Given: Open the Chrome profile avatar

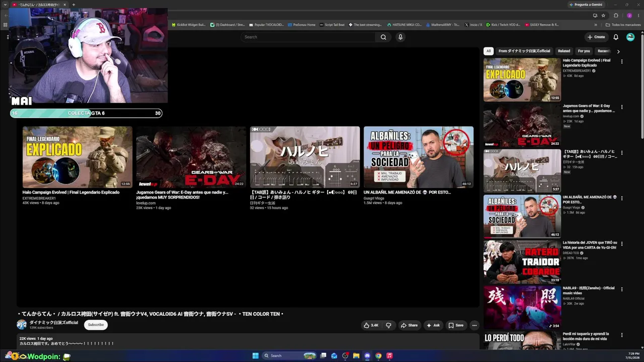Looking at the screenshot, I should coord(629,16).
